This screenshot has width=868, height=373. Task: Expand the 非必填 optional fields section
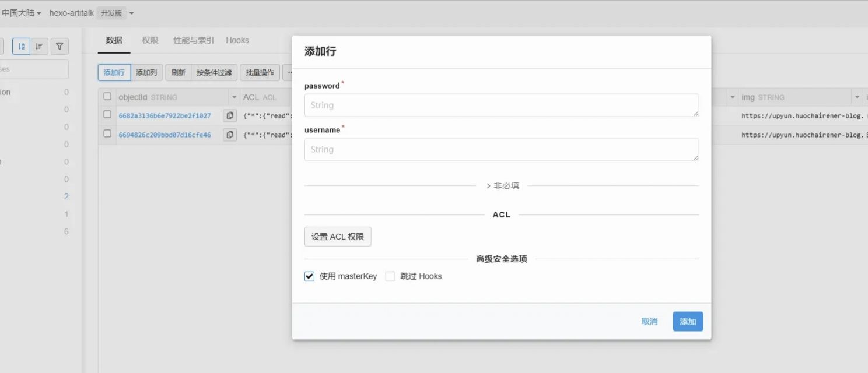(x=502, y=185)
